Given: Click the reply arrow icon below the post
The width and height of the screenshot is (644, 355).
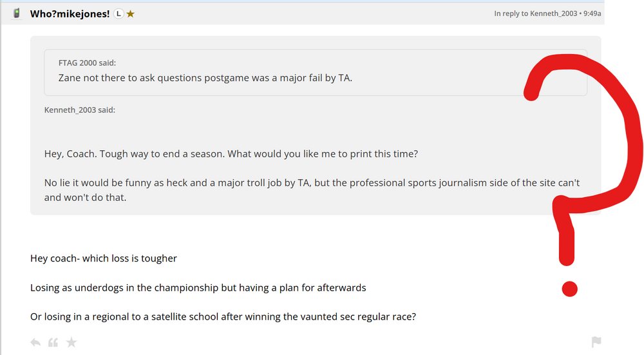Looking at the screenshot, I should 35,342.
